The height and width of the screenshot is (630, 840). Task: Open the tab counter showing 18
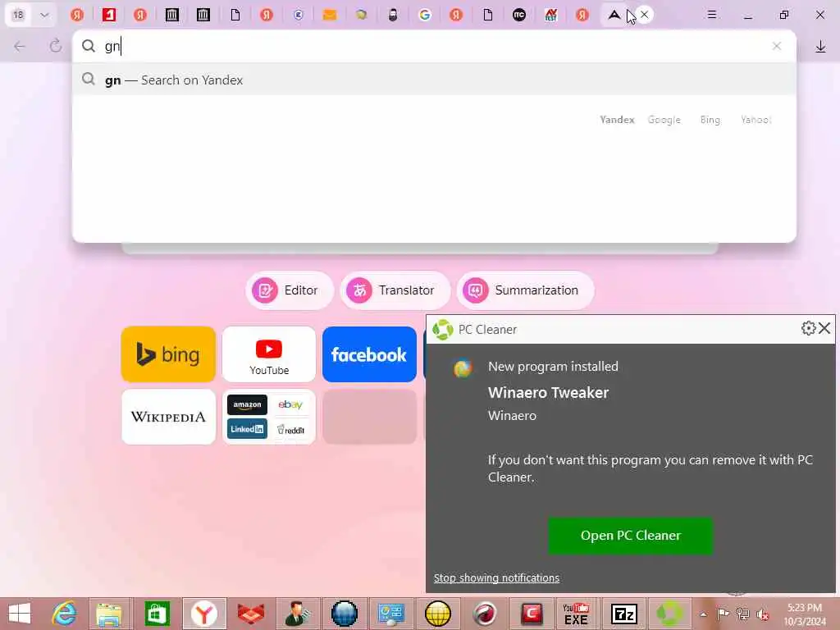coord(18,15)
